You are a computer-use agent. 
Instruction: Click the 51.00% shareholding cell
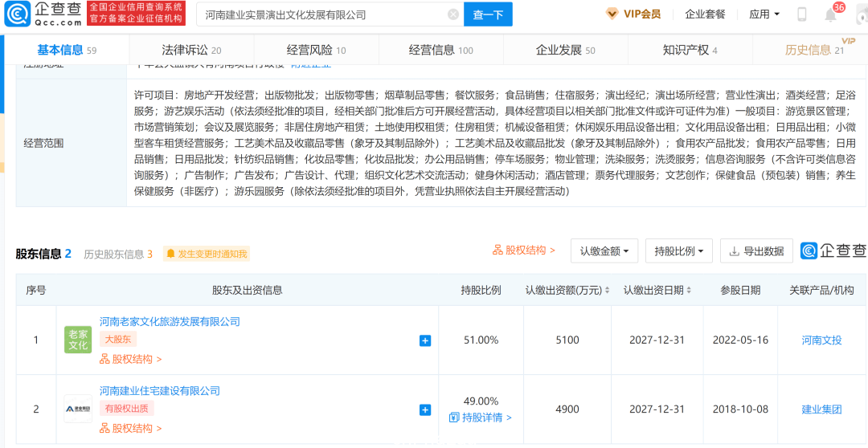(x=481, y=340)
